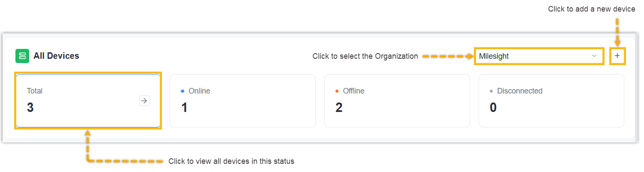
Task: Open the Offline devices card
Action: pos(397,101)
